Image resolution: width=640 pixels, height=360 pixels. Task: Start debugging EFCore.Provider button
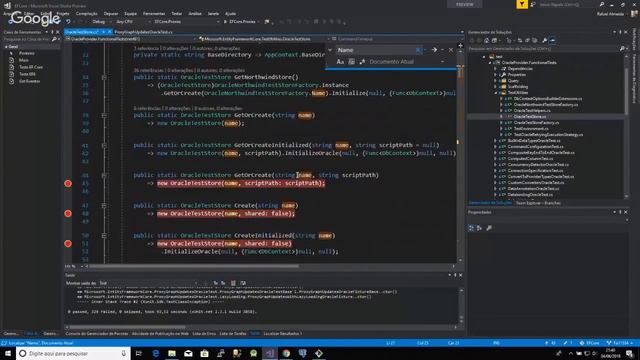240,22
